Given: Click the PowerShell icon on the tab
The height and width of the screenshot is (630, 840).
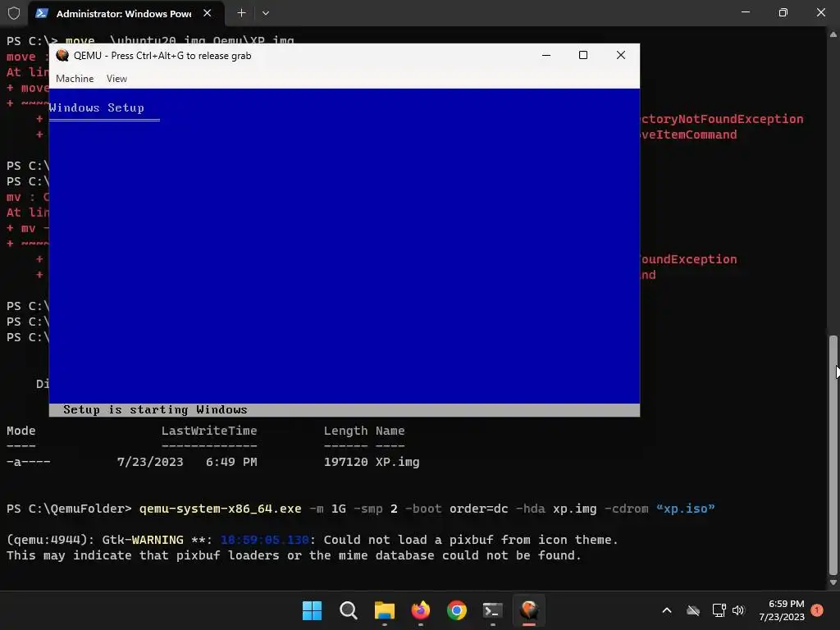Looking at the screenshot, I should point(42,13).
